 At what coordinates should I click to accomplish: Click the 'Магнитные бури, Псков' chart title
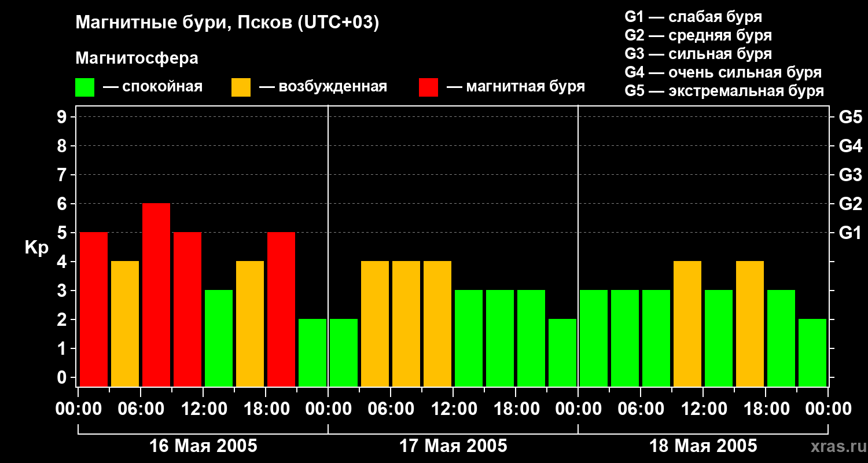(227, 23)
